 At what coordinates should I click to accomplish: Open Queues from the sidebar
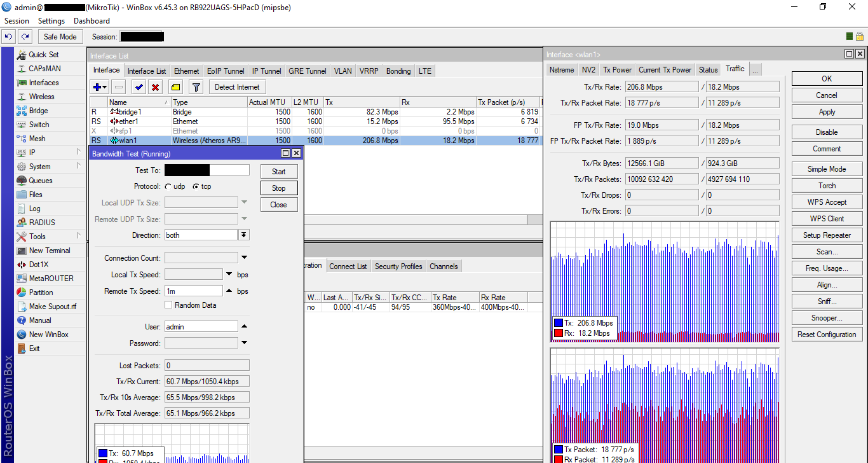point(41,181)
